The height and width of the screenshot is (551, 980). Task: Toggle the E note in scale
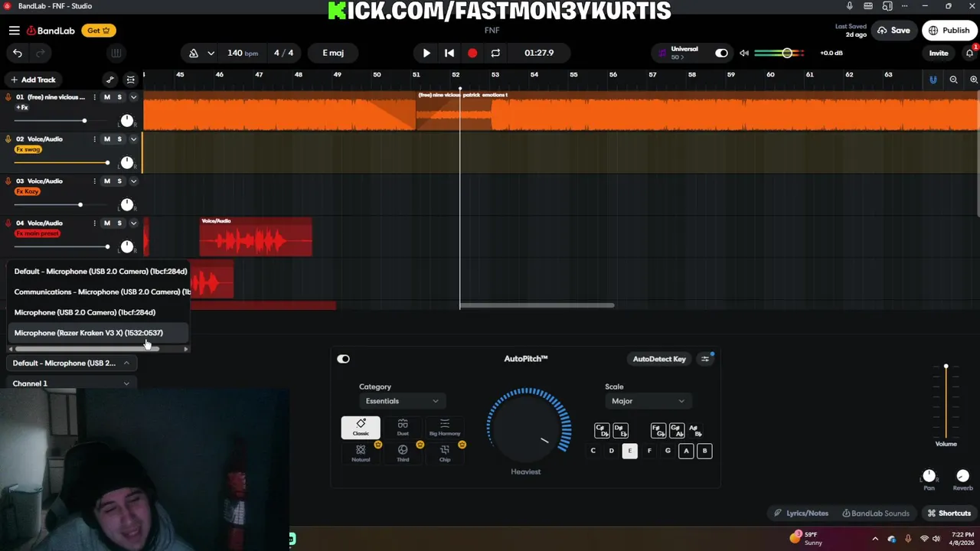tap(630, 451)
